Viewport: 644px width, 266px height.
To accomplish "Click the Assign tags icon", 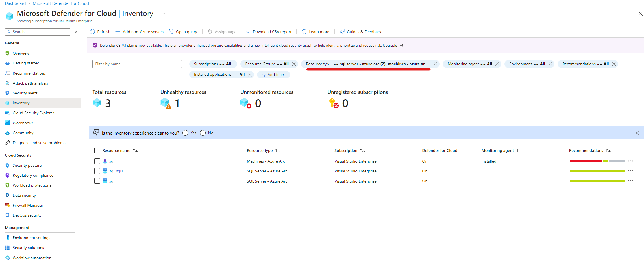I will click(210, 32).
